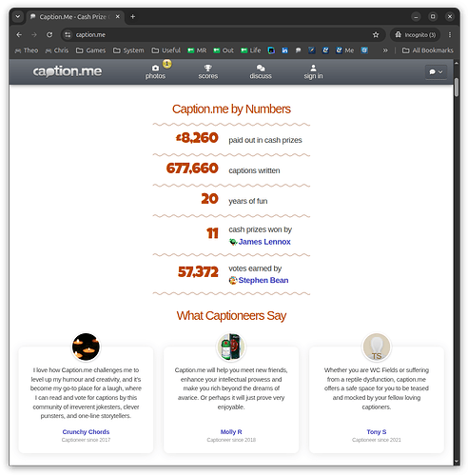Viewport: 468px width, 476px height.
Task: Open the Theo bookmark
Action: pos(27,50)
